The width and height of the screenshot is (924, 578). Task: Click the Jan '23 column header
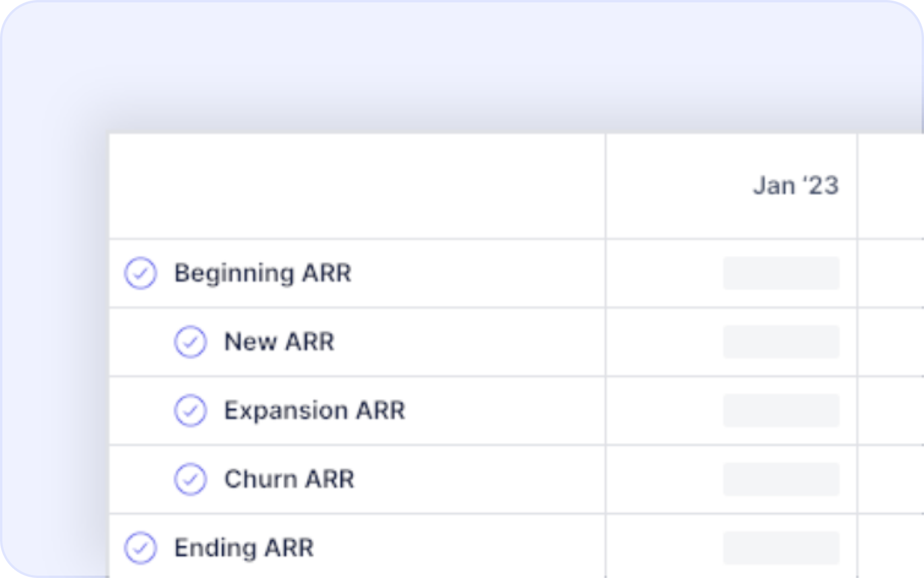pyautogui.click(x=795, y=185)
